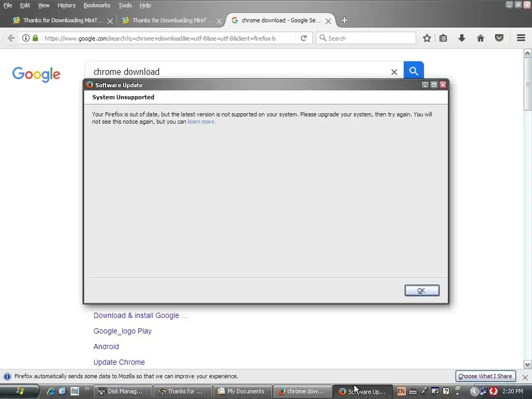The width and height of the screenshot is (532, 399).
Task: Go back with the back arrow
Action: pos(11,38)
